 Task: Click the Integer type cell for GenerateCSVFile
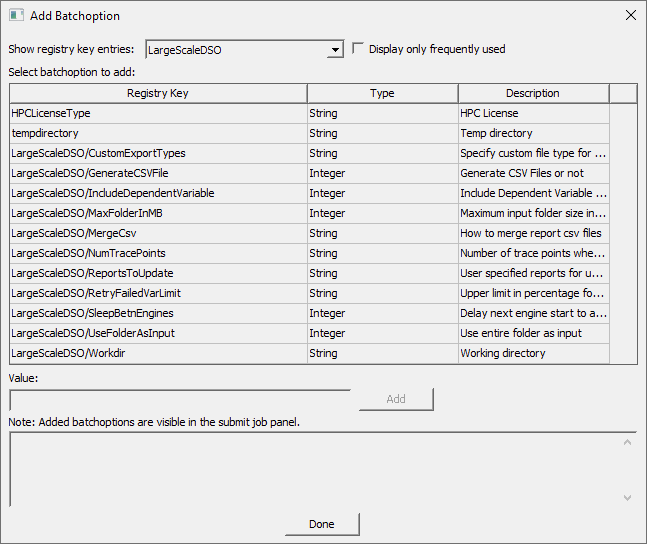383,173
